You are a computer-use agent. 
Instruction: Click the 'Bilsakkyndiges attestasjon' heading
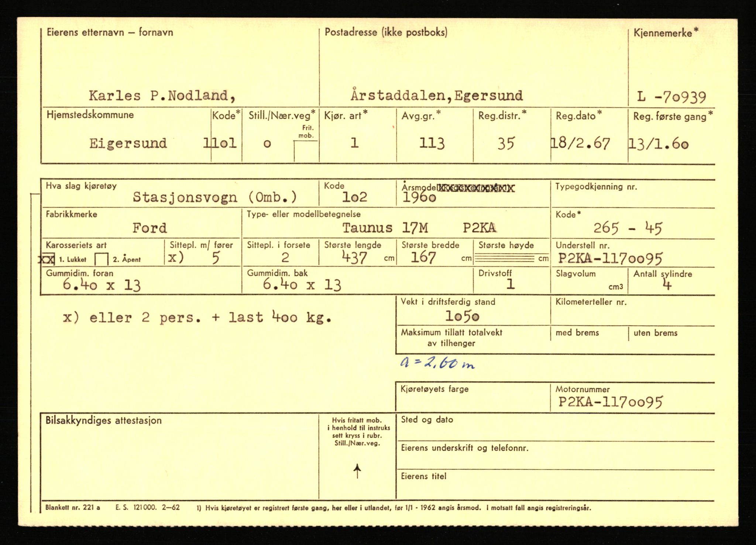[103, 421]
